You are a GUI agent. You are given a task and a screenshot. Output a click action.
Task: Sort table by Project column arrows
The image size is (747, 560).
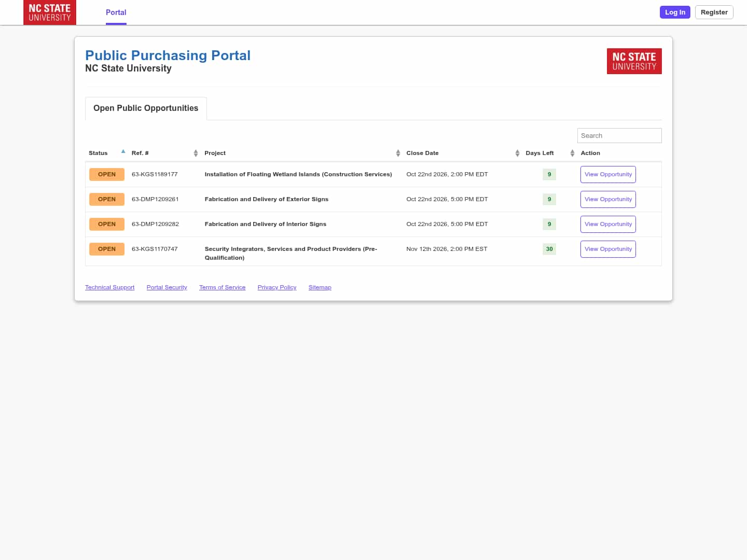pyautogui.click(x=398, y=153)
